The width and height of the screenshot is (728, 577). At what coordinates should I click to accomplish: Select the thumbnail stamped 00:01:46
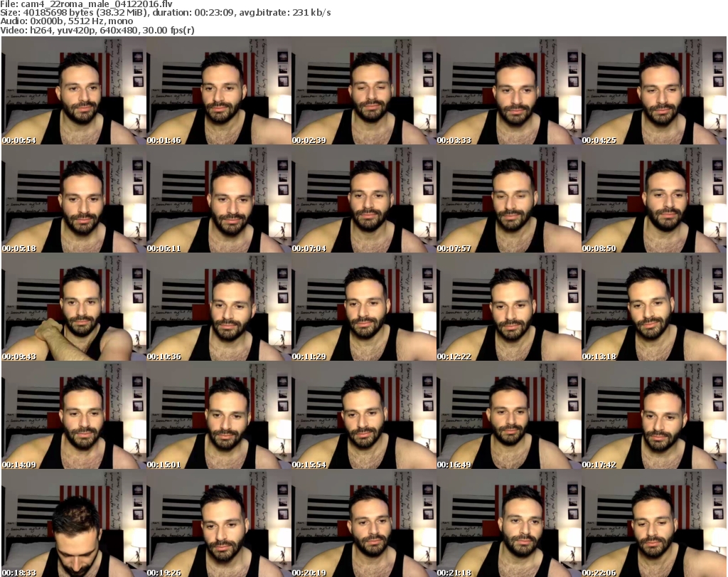(x=219, y=90)
